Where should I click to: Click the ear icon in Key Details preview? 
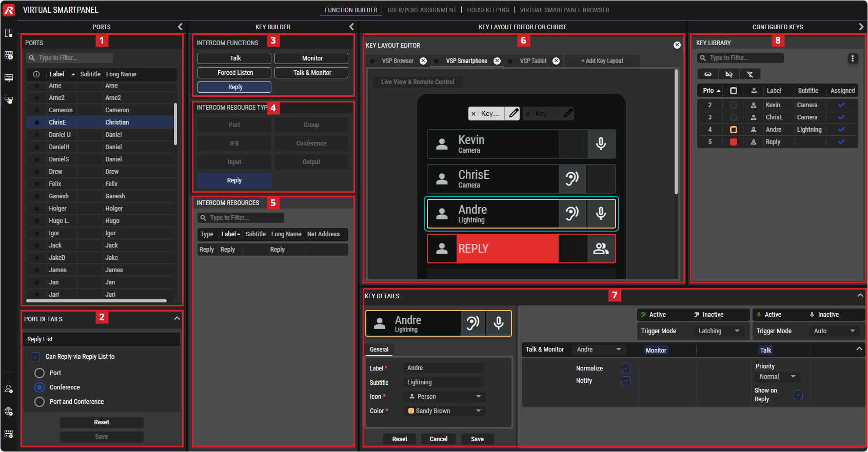(x=473, y=323)
